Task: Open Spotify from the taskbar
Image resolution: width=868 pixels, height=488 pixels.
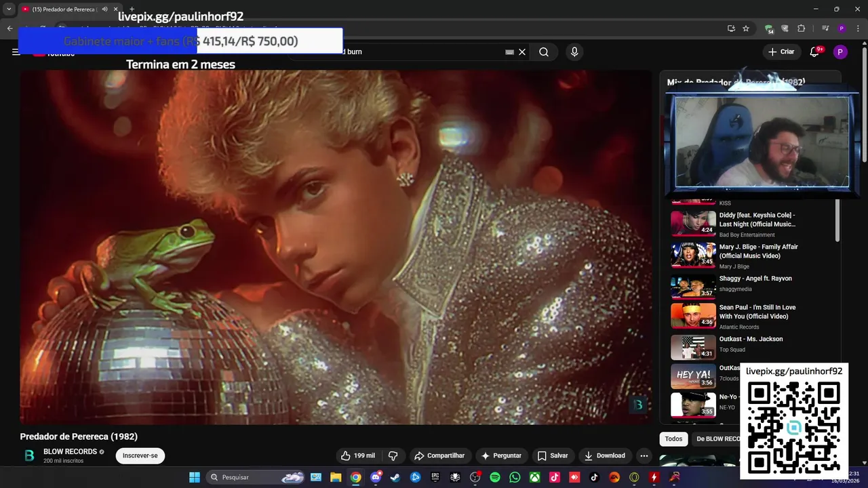Action: (x=495, y=477)
